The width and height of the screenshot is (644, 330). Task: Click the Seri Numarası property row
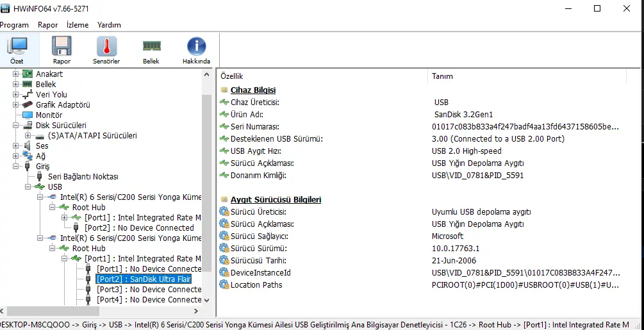point(423,127)
